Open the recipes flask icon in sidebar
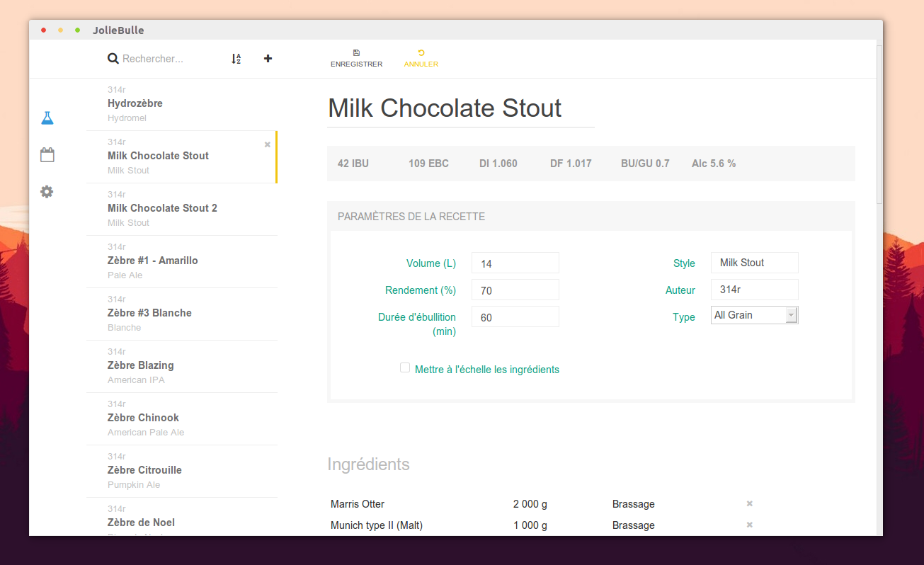Image resolution: width=924 pixels, height=565 pixels. click(x=47, y=118)
